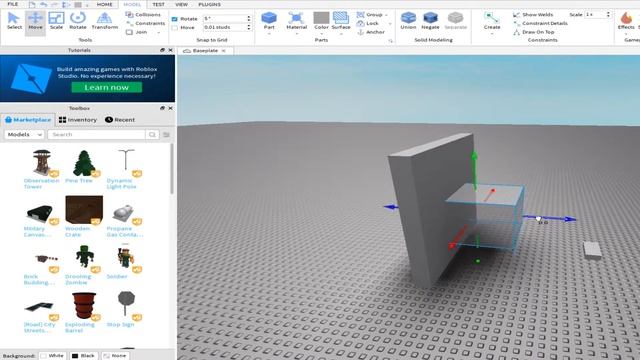Toggle Constraint Details
The image size is (640, 360).
pos(540,23)
